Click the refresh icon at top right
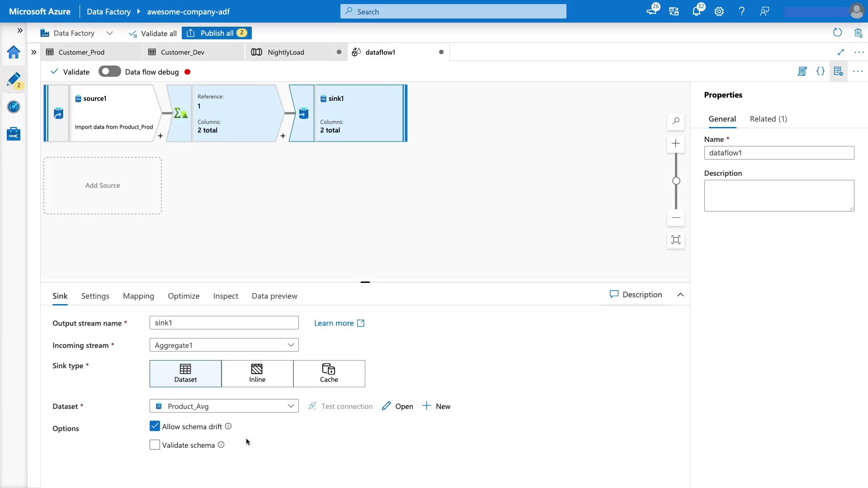 pyautogui.click(x=837, y=33)
